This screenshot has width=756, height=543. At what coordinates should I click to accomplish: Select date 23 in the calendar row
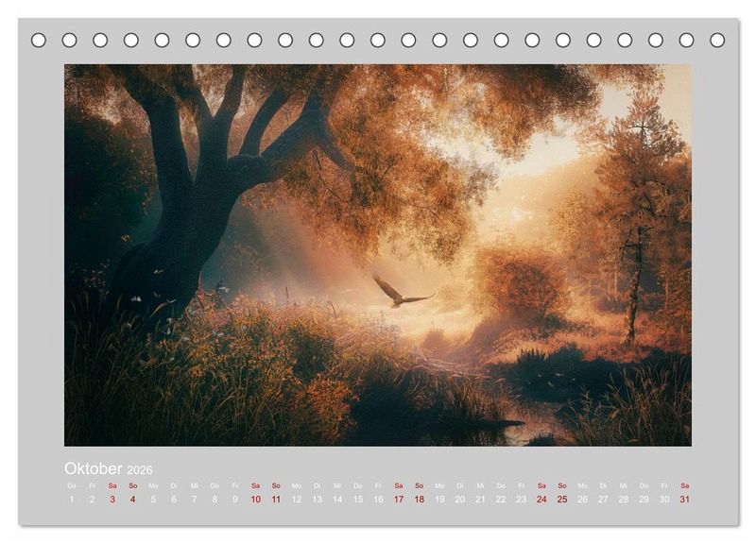pyautogui.click(x=522, y=500)
